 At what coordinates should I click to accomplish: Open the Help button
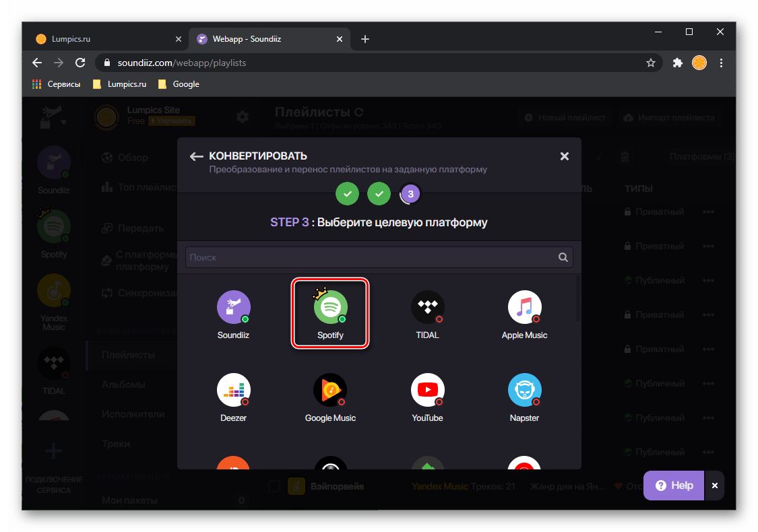click(674, 485)
